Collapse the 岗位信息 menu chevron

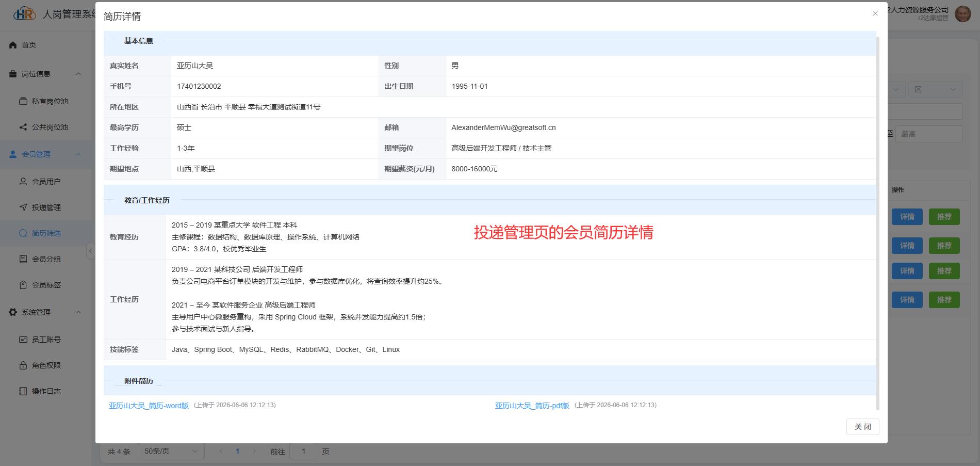(x=78, y=74)
